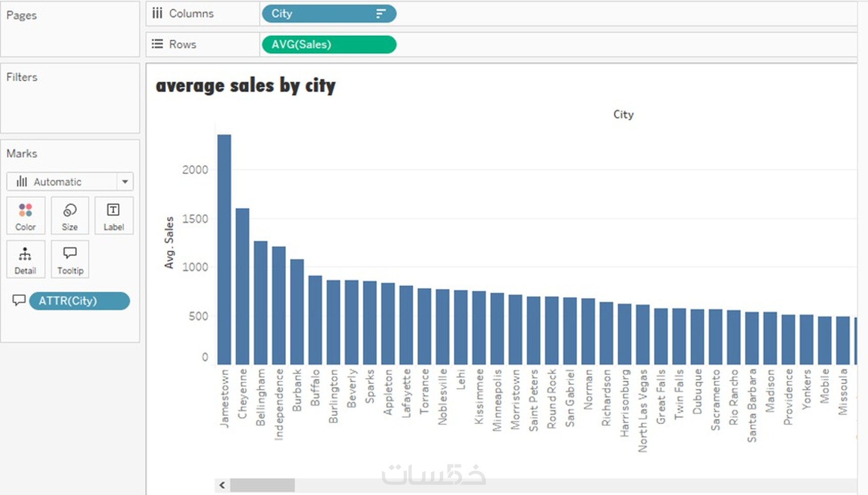The height and width of the screenshot is (495, 868).
Task: Click tooltip icon beside ATTR(City) pill
Action: [19, 301]
